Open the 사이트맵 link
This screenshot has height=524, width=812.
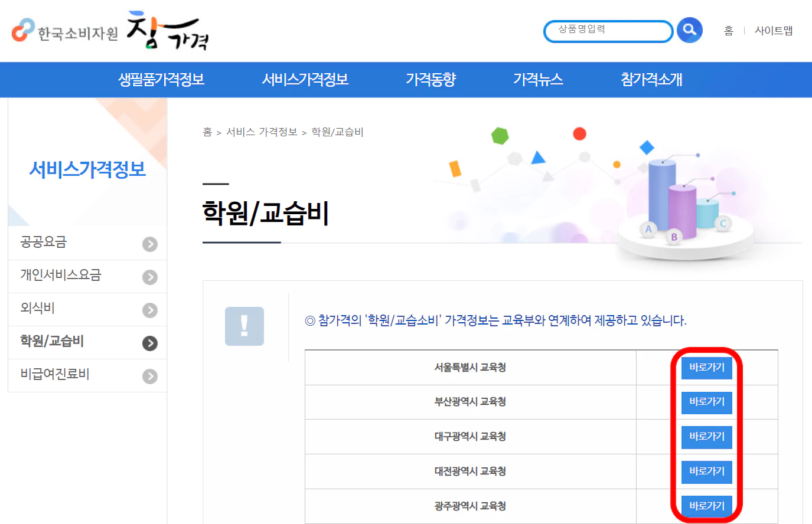click(774, 31)
